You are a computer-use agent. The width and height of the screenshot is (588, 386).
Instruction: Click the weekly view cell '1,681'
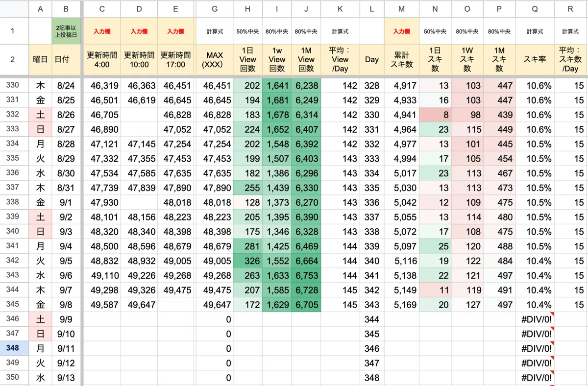277,100
